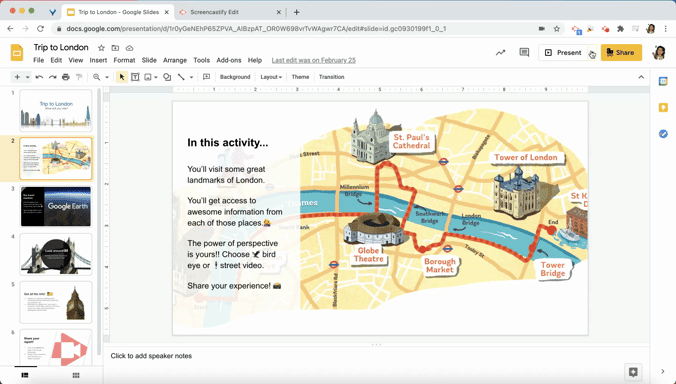Screen dimensions: 676x384
Task: Click the print icon
Action: [x=66, y=77]
